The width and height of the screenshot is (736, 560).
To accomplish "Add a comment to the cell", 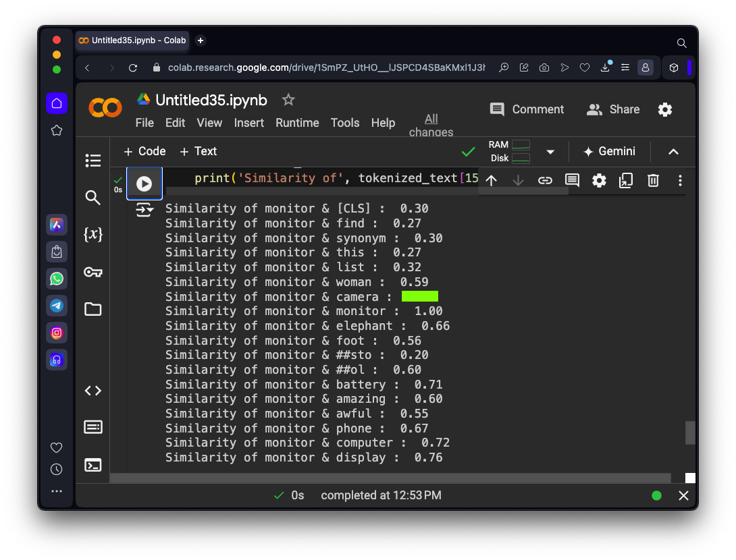I will (572, 180).
